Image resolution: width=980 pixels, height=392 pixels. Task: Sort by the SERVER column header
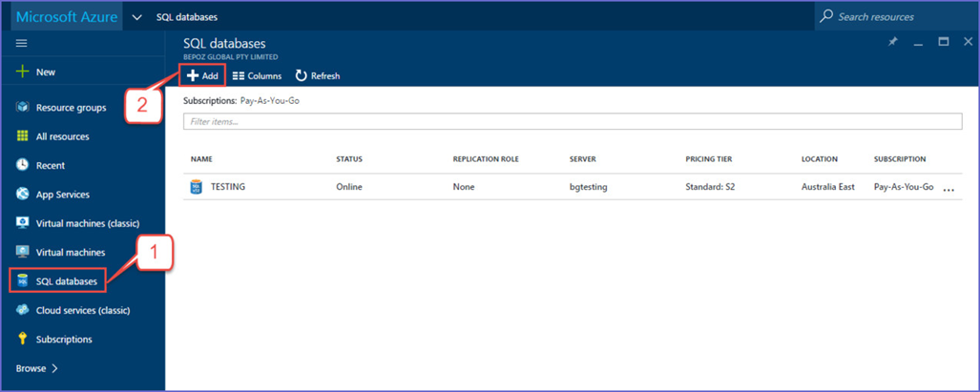click(582, 159)
